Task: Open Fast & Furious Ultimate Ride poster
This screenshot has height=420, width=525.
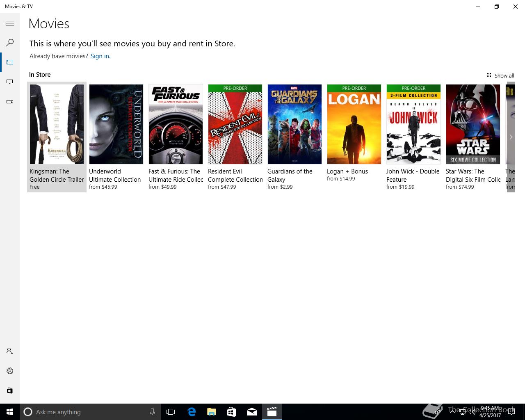Action: coord(176,124)
